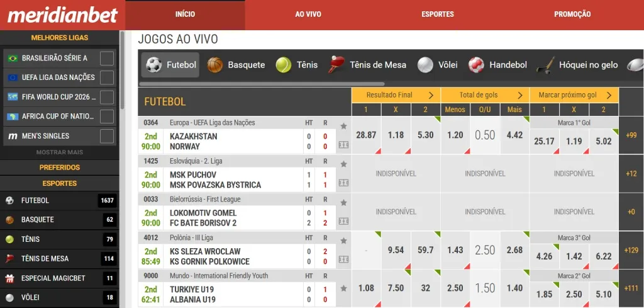Screen dimensions: 644x308
Task: Click the Tênis de Mesa sidebar icon
Action: (10, 259)
